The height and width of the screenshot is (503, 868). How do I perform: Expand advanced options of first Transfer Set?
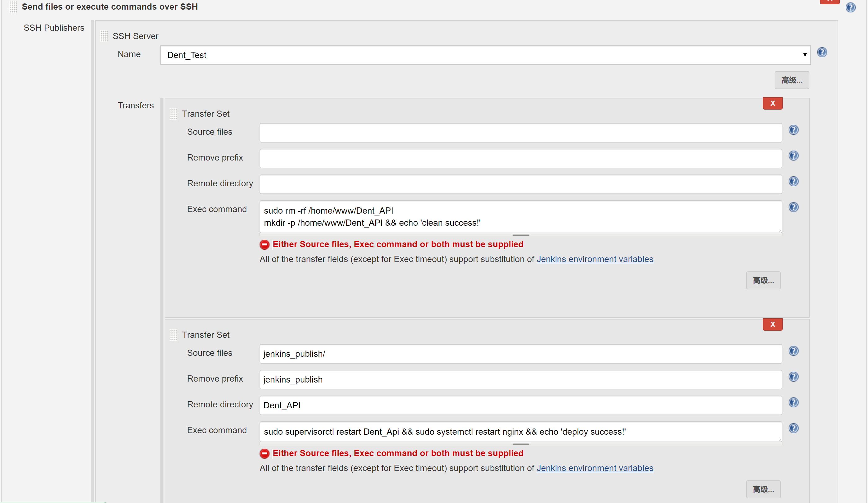[x=763, y=281]
